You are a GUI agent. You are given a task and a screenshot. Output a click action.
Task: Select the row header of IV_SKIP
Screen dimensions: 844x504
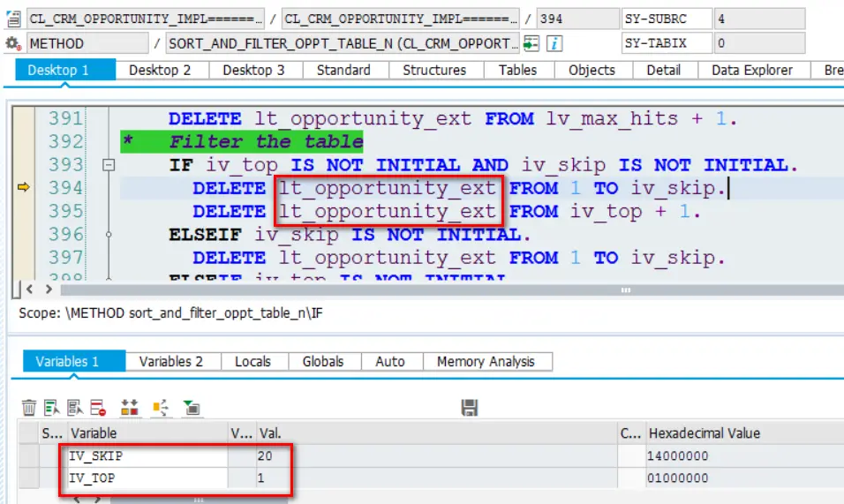(x=28, y=456)
